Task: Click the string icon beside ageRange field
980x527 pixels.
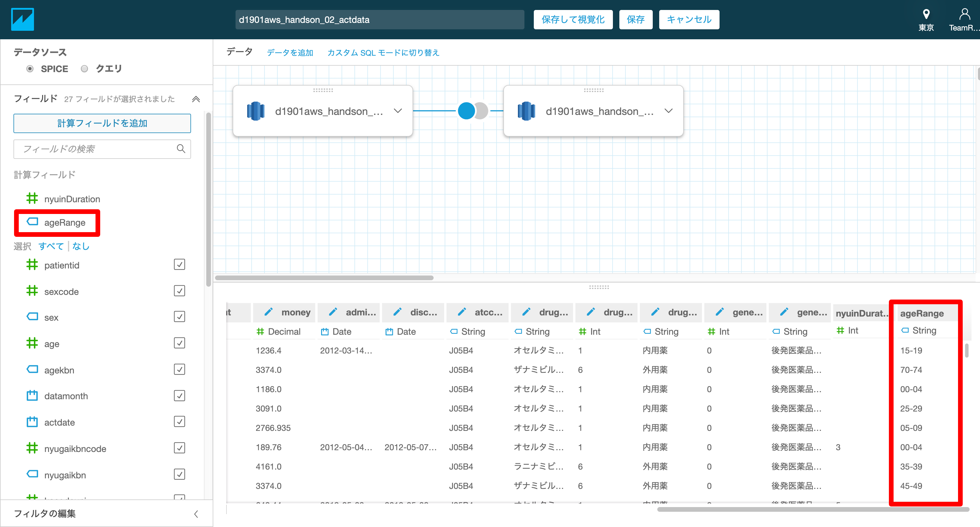Action: (32, 222)
